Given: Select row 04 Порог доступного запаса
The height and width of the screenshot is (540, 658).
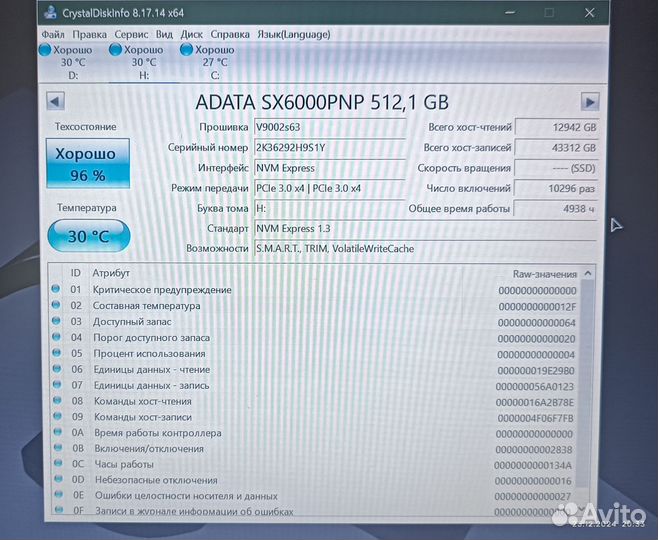Looking at the screenshot, I should pos(316,338).
